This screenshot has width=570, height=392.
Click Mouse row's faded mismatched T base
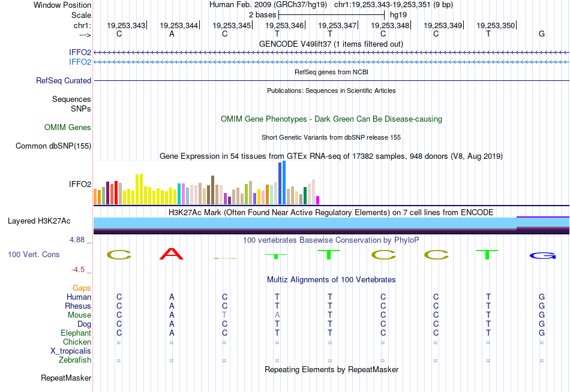(224, 315)
